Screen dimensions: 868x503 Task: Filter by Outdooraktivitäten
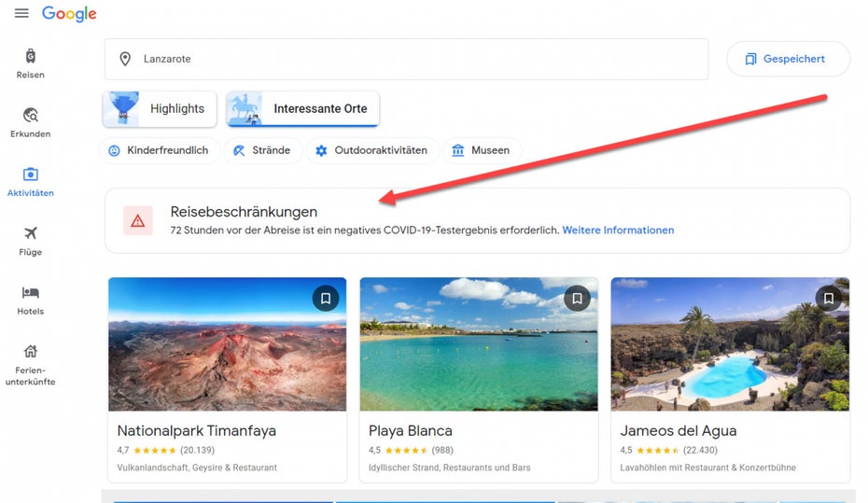click(x=372, y=150)
